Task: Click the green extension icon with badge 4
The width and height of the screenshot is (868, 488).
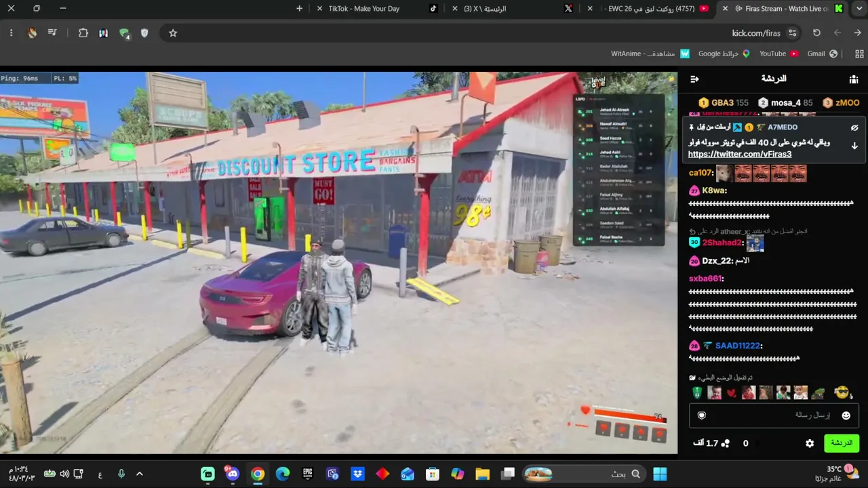Action: coord(124,33)
